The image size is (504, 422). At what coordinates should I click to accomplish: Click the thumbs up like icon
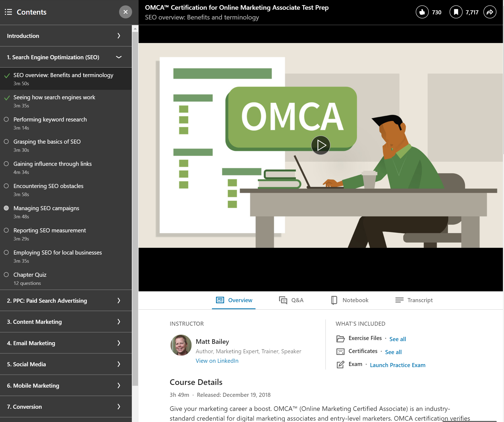pyautogui.click(x=422, y=12)
